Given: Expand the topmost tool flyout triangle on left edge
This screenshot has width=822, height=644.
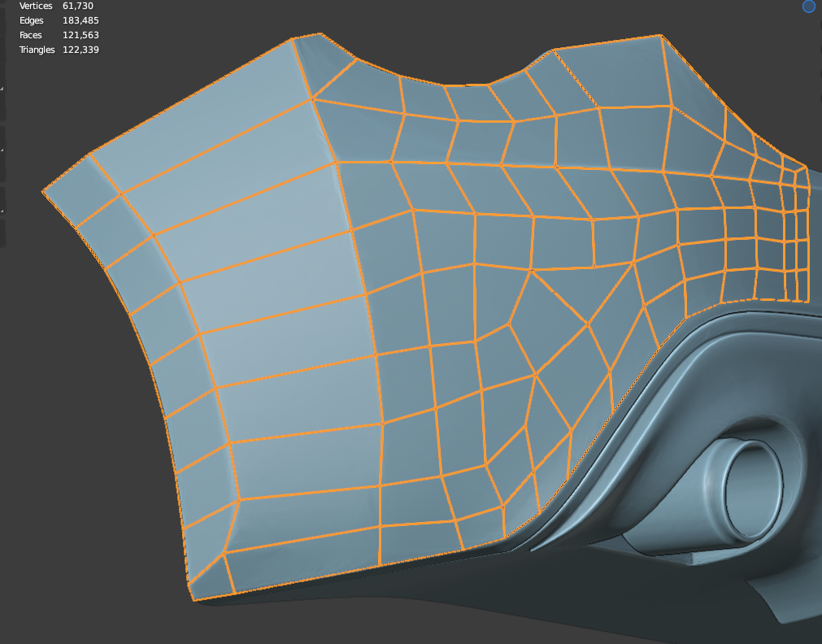Looking at the screenshot, I should pos(2,88).
